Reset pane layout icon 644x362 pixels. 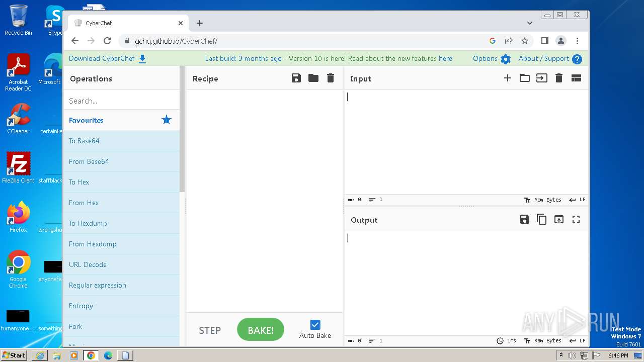(576, 78)
